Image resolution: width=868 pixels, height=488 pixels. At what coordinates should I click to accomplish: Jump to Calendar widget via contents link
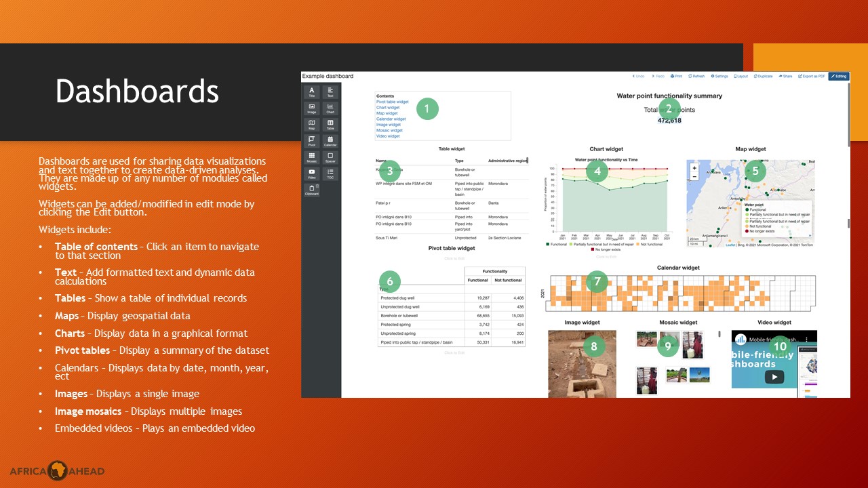point(391,119)
